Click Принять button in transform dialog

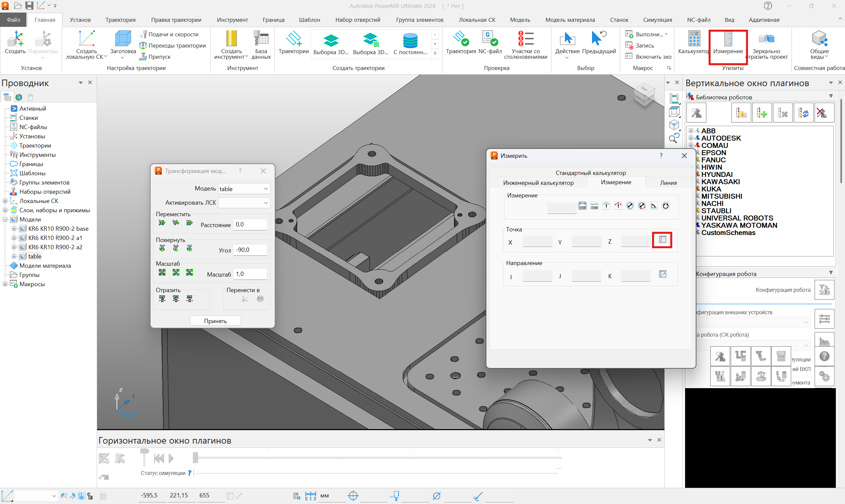(x=215, y=321)
